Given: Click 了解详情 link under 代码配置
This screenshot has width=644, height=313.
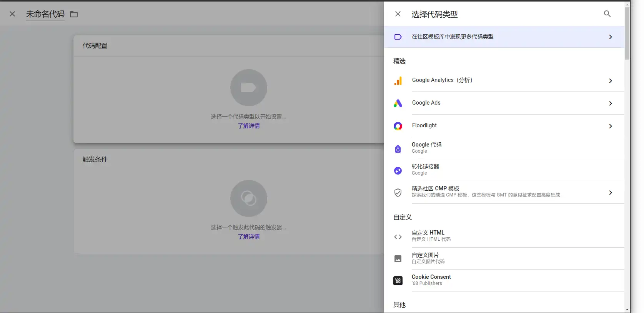Looking at the screenshot, I should point(249,126).
